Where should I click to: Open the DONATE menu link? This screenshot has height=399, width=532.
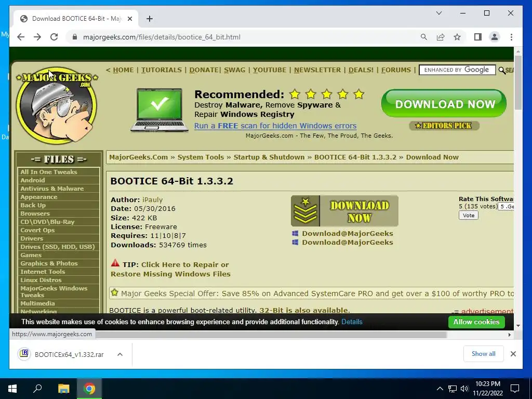(x=204, y=70)
